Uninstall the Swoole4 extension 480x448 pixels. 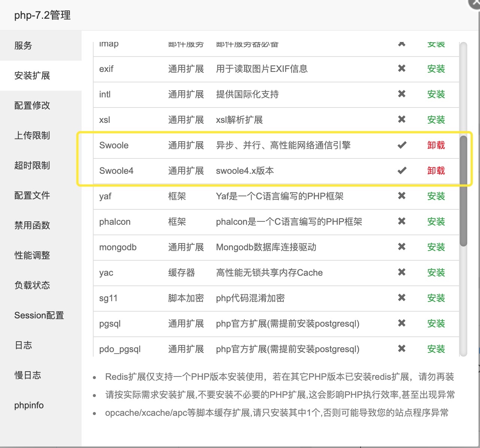point(436,171)
